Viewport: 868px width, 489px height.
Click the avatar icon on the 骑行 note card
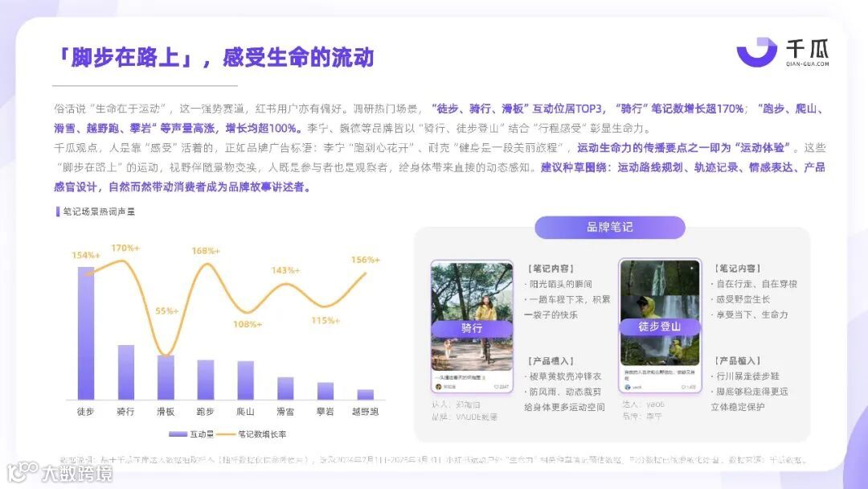click(440, 387)
